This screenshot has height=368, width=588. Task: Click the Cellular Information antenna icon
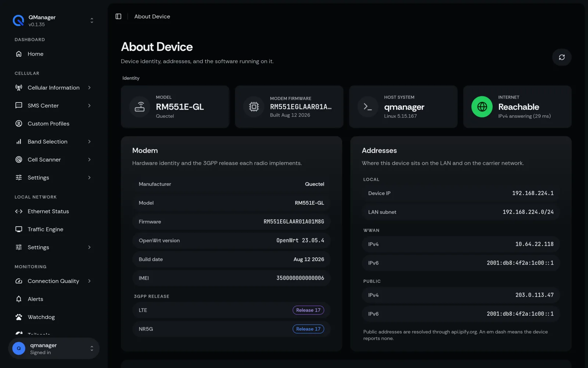tap(19, 88)
